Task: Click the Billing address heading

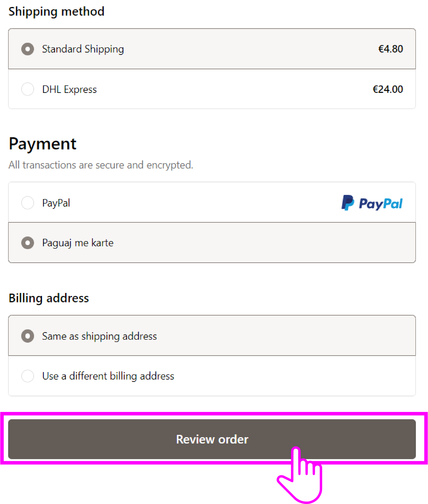Action: (49, 298)
